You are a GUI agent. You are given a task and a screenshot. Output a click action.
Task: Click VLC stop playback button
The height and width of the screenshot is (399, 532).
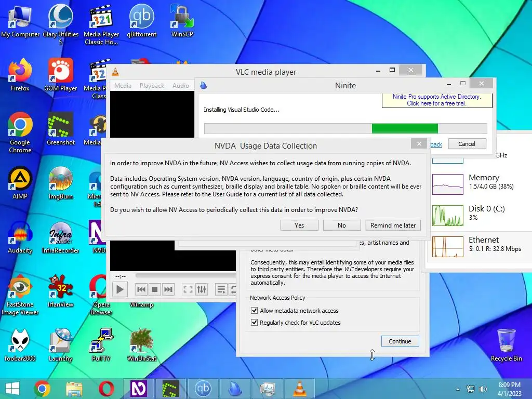pyautogui.click(x=155, y=289)
